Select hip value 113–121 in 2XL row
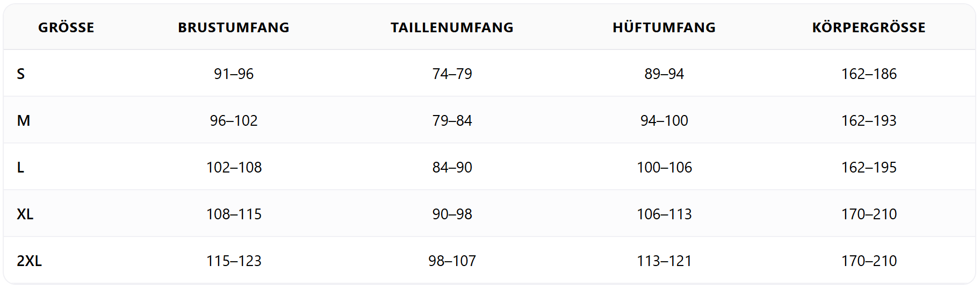The height and width of the screenshot is (287, 980). click(664, 261)
